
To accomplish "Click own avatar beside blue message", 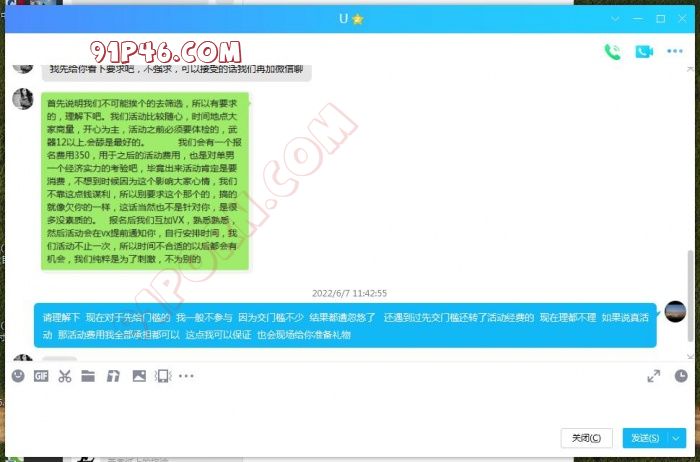I will [x=675, y=312].
